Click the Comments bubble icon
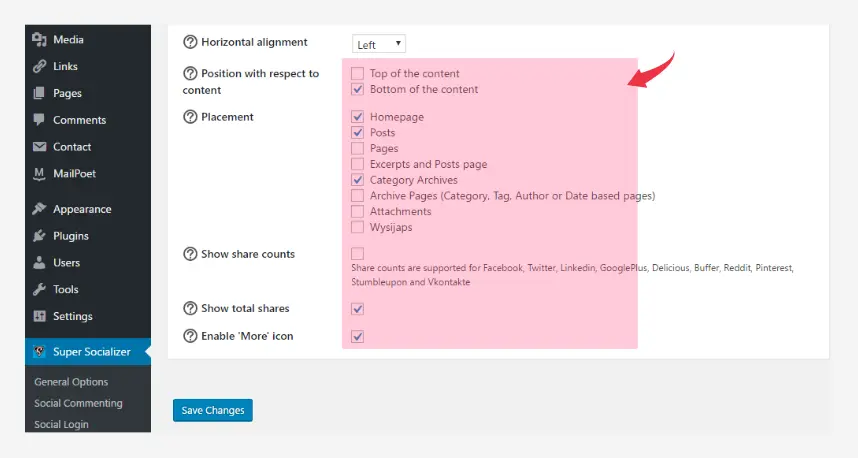The height and width of the screenshot is (458, 858). point(40,120)
